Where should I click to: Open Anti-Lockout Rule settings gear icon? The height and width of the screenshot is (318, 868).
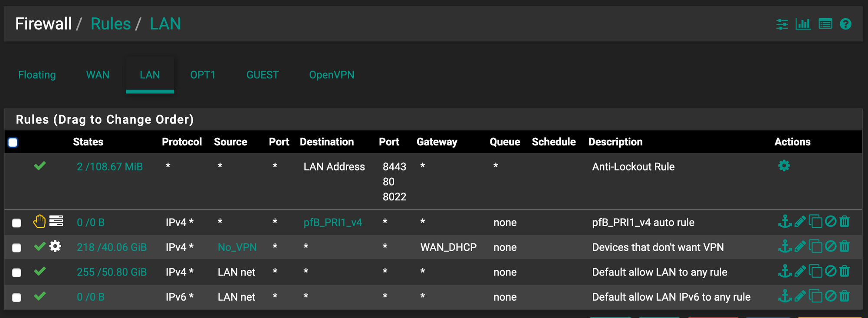(784, 166)
